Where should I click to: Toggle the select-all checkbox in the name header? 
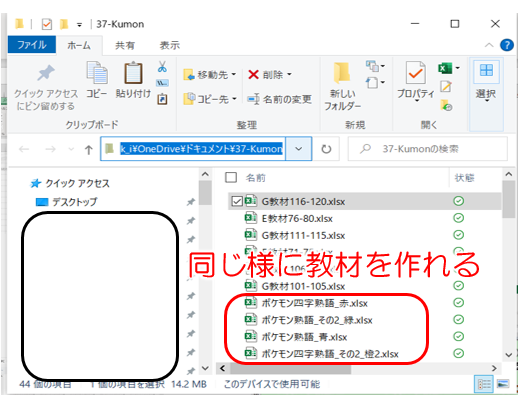tap(231, 177)
